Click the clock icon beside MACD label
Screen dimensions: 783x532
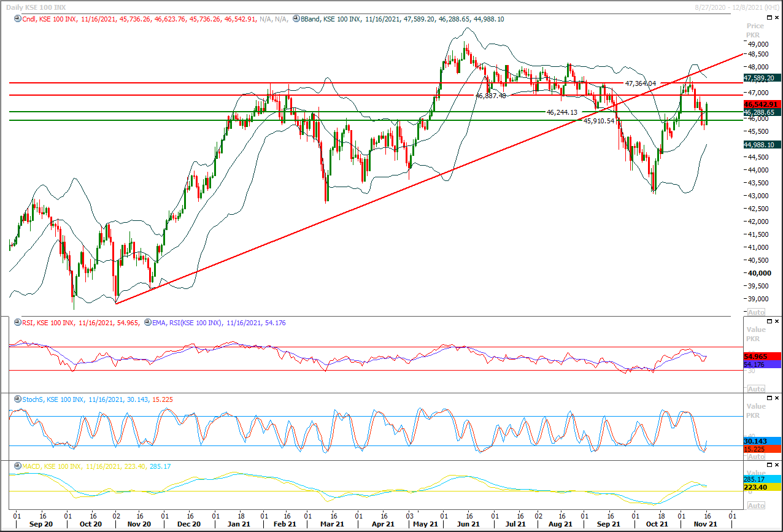click(16, 467)
